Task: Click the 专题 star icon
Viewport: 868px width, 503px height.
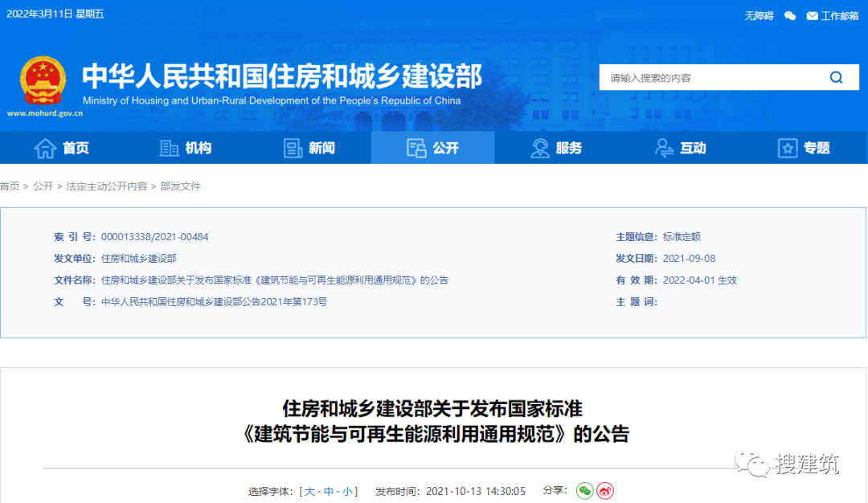Action: coord(787,147)
